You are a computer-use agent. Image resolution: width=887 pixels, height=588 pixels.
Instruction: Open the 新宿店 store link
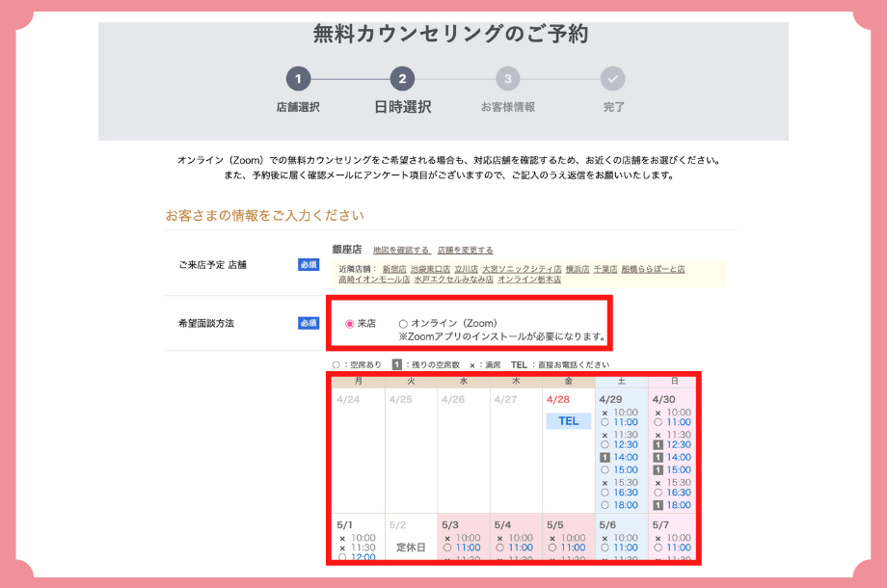click(x=392, y=269)
